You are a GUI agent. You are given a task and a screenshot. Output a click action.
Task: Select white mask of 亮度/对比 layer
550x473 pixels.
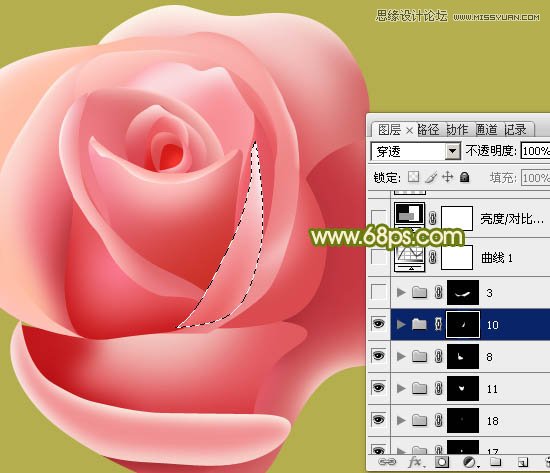pos(457,218)
